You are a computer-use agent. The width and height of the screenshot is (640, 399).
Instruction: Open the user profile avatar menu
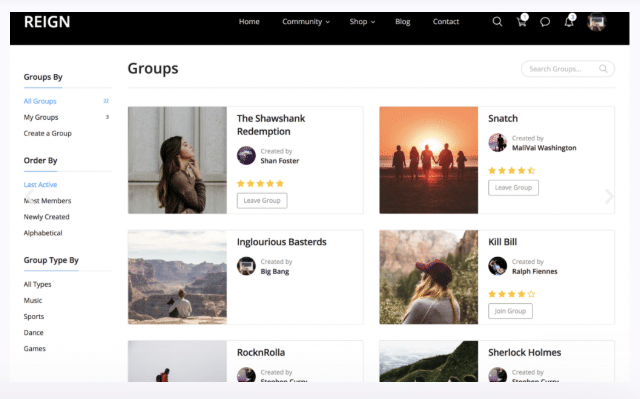[596, 22]
